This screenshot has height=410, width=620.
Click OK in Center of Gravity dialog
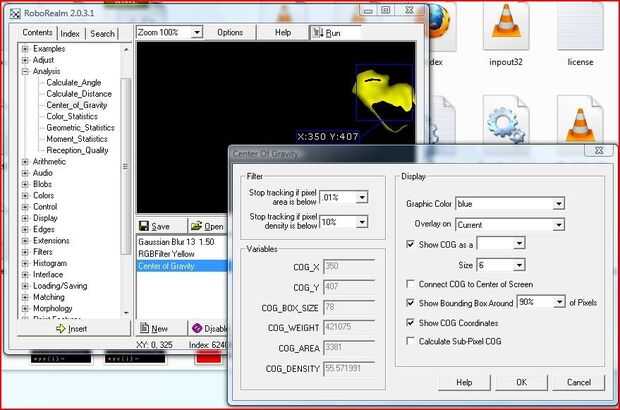(x=522, y=382)
